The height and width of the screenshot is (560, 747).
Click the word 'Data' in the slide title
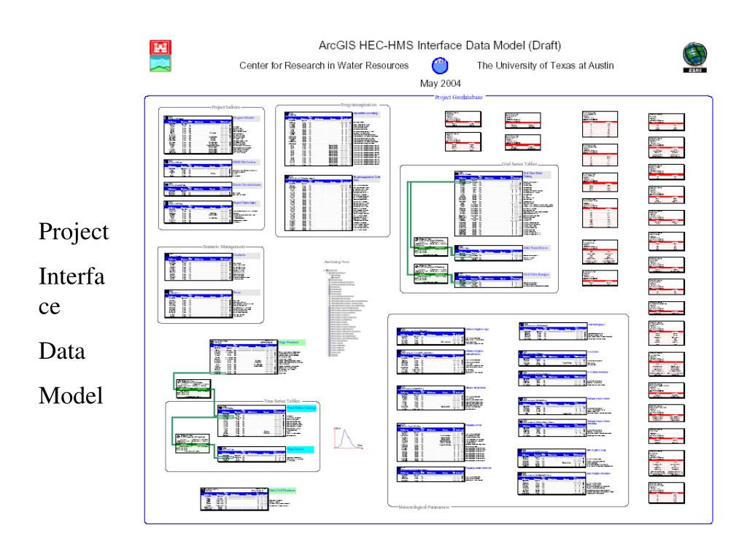coord(62,351)
